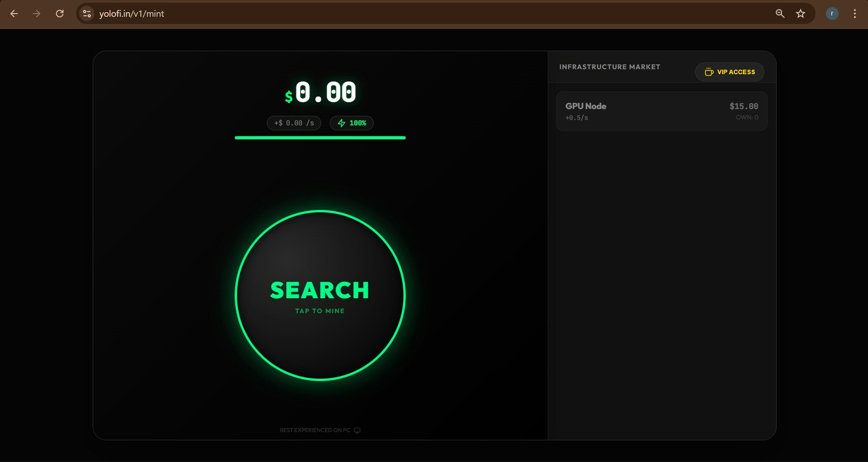
Task: Tap the SEARCH mine button
Action: (x=320, y=295)
